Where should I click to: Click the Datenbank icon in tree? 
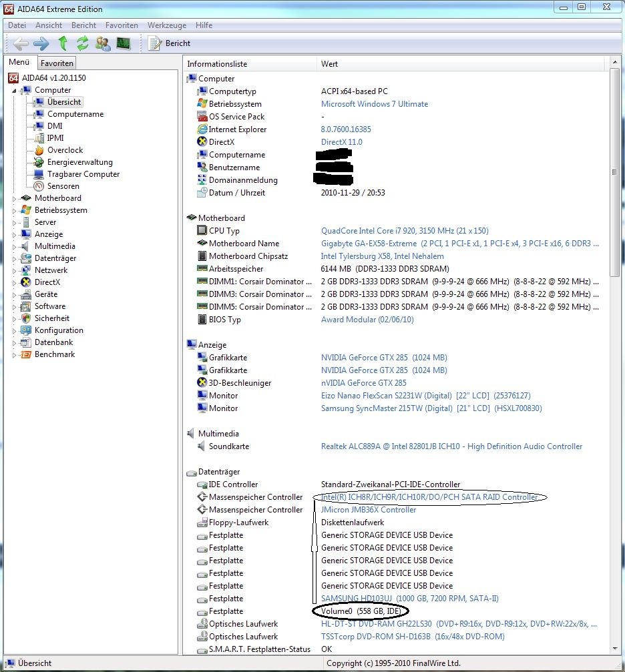point(26,342)
